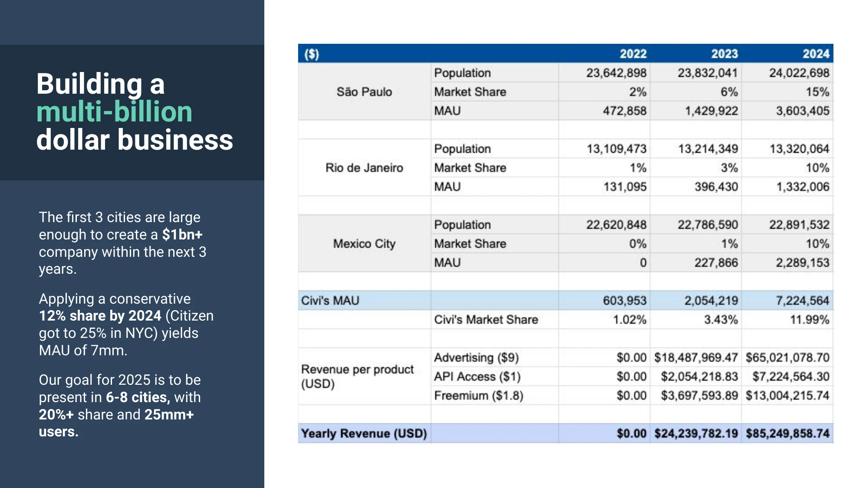This screenshot has height=488, width=868.
Task: Select the population figure 22,786,590
Action: tap(708, 225)
